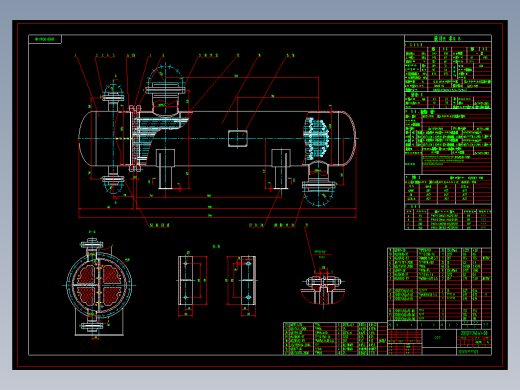Click the design data table at the top right

pyautogui.click(x=448, y=132)
